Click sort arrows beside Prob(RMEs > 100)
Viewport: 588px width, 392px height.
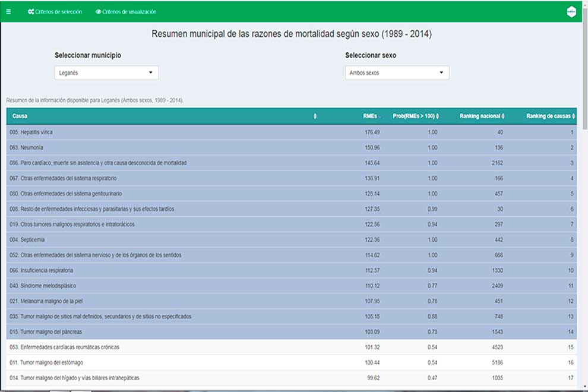click(438, 116)
